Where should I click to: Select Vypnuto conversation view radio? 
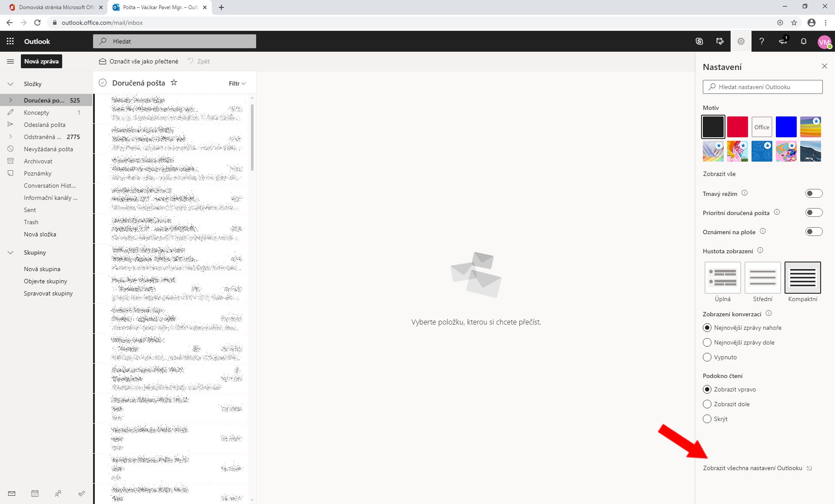tap(707, 357)
